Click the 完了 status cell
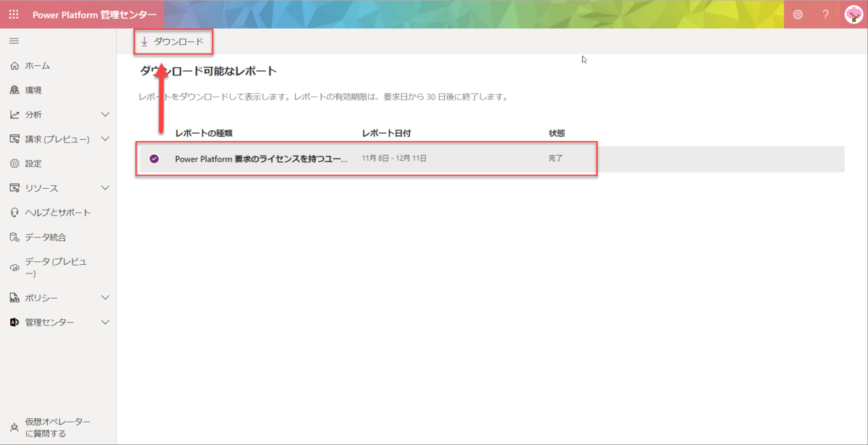Image resolution: width=868 pixels, height=445 pixels. [556, 158]
